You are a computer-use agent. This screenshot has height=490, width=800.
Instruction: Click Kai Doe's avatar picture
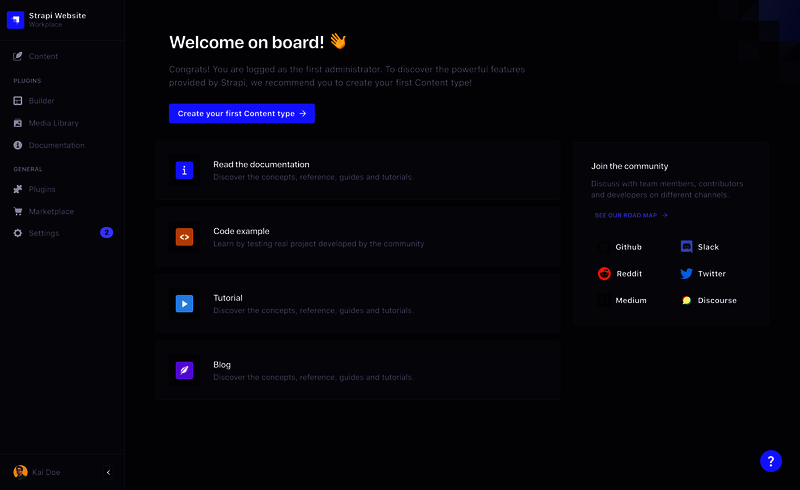(x=20, y=472)
